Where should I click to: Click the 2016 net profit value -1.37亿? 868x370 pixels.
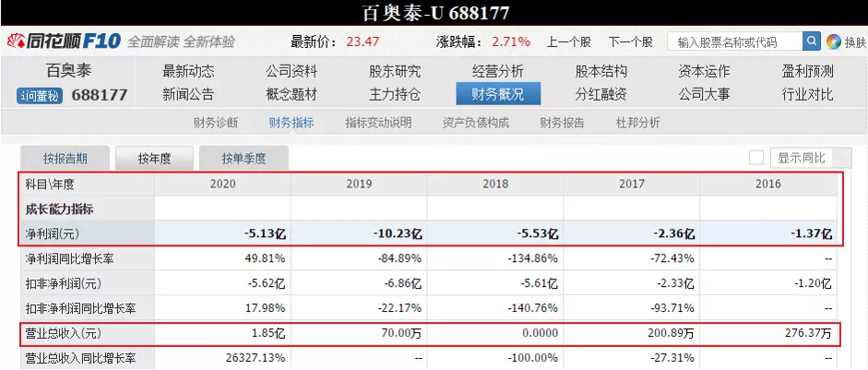[811, 234]
